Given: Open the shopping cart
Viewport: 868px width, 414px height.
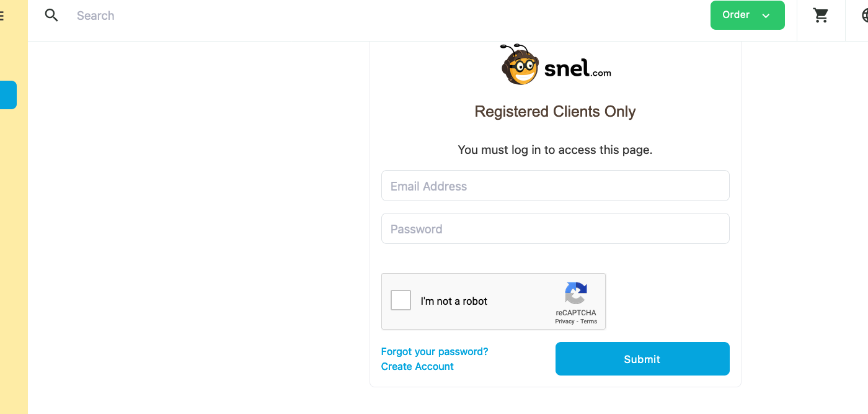Looking at the screenshot, I should 821,16.
